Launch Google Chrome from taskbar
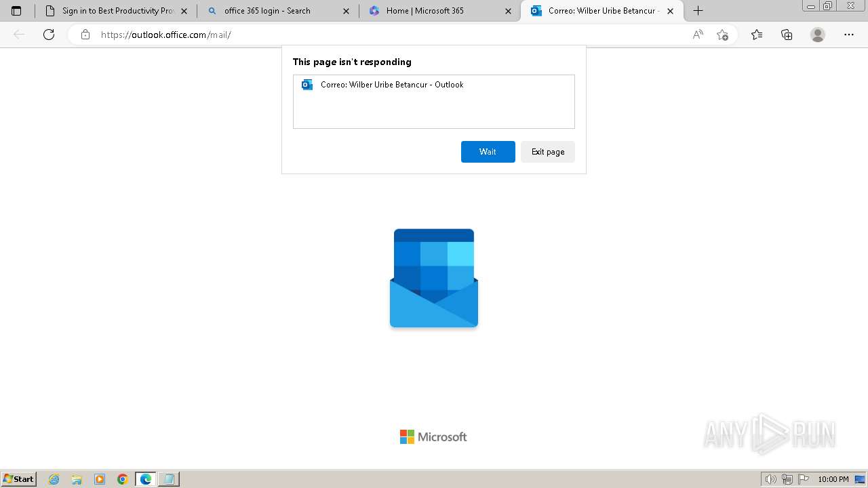 tap(123, 479)
